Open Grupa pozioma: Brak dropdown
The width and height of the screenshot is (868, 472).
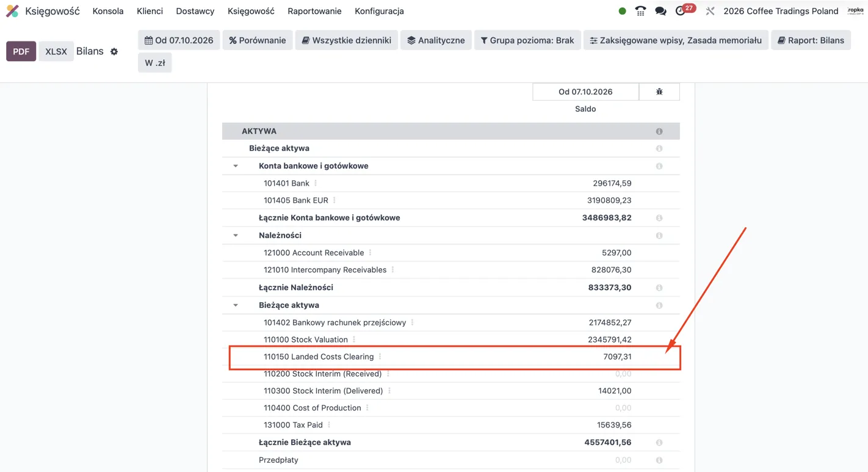click(x=527, y=40)
